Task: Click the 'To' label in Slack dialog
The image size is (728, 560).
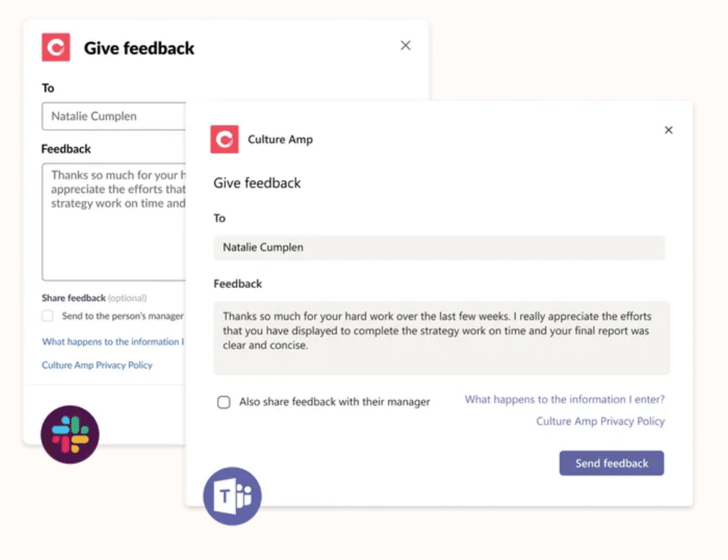Action: click(48, 88)
